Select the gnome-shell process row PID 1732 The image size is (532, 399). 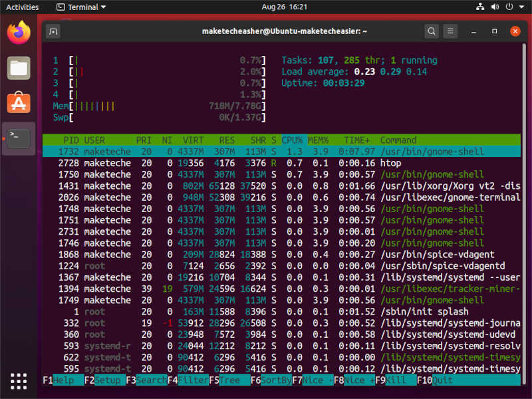coord(199,151)
